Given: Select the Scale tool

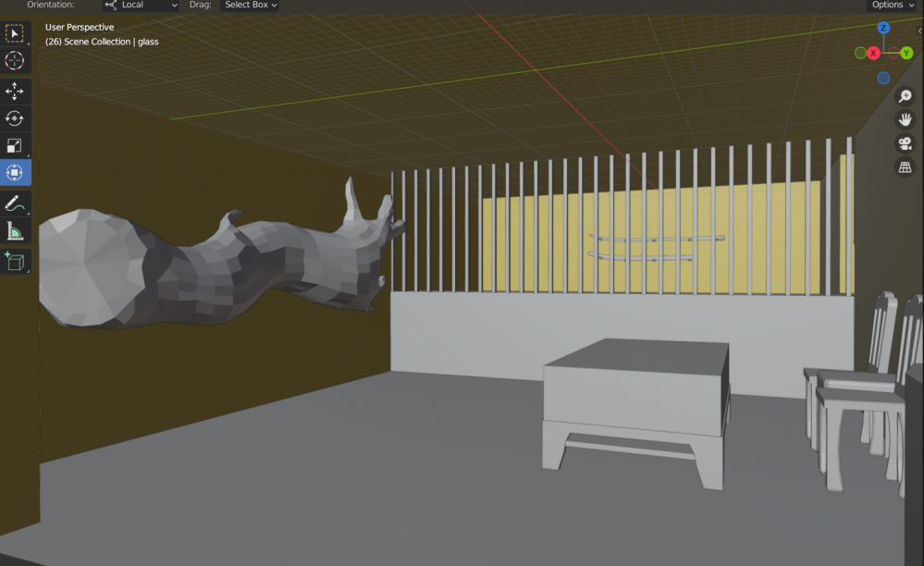Looking at the screenshot, I should (15, 145).
